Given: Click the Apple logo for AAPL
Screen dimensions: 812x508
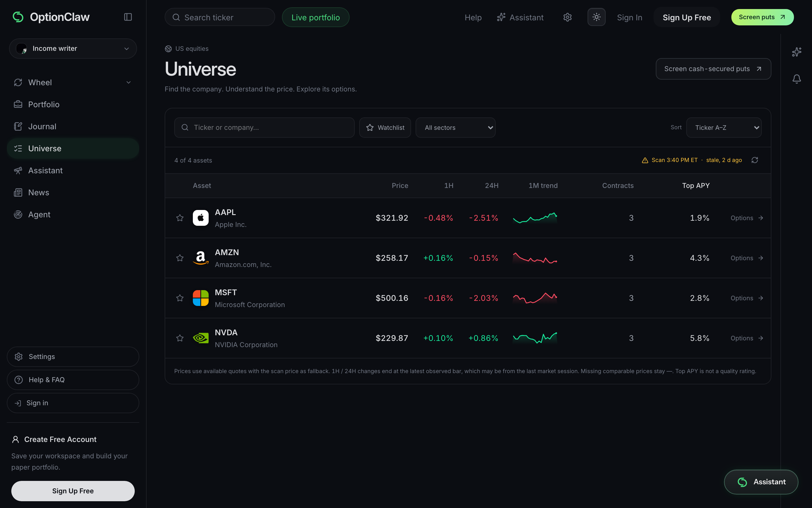Looking at the screenshot, I should pyautogui.click(x=201, y=218).
